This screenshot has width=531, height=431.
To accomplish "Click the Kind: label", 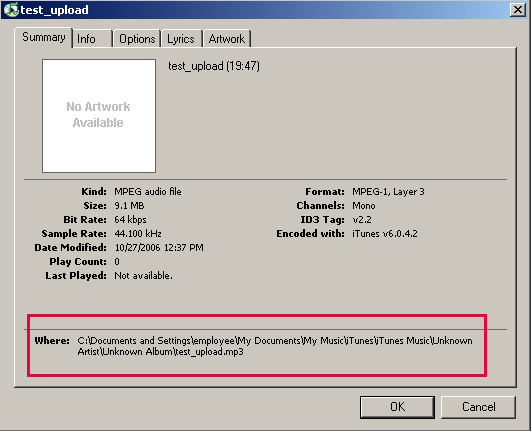I will click(94, 192).
